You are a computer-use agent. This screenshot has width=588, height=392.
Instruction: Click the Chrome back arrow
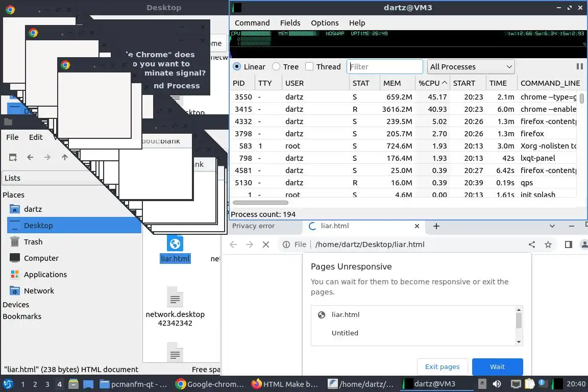233,244
